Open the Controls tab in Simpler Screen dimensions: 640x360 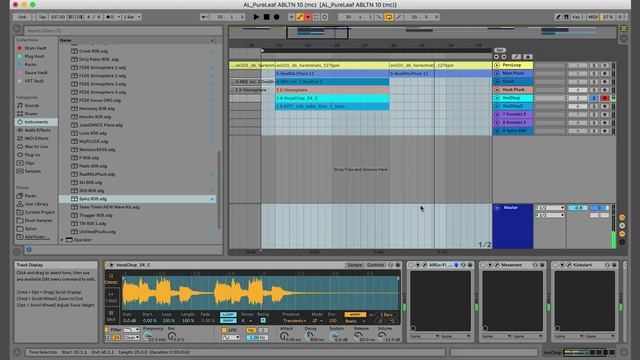click(376, 265)
